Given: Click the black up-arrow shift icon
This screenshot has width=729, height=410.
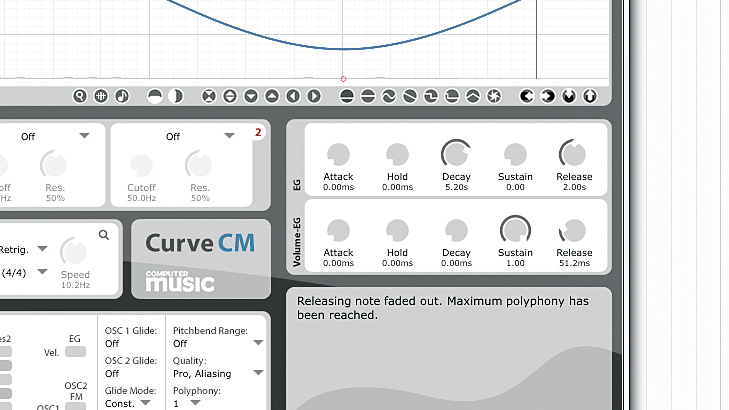Looking at the screenshot, I should point(590,96).
